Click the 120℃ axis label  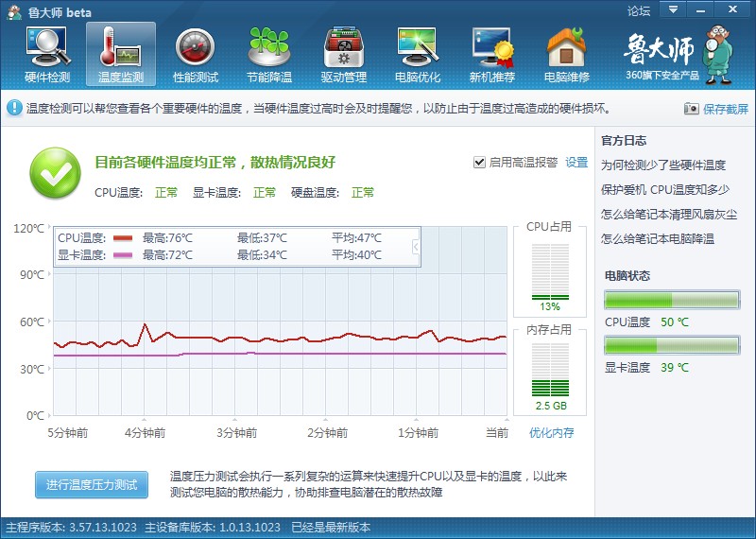pos(28,228)
